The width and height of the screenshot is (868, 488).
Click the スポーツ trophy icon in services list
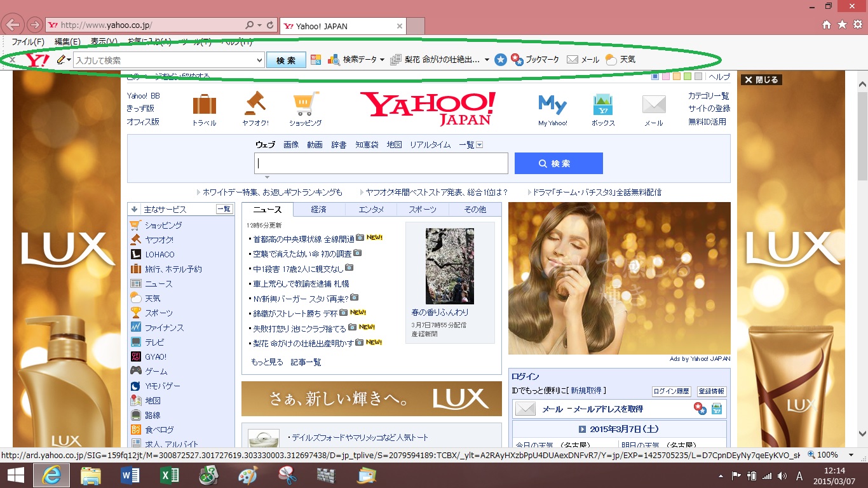point(135,313)
